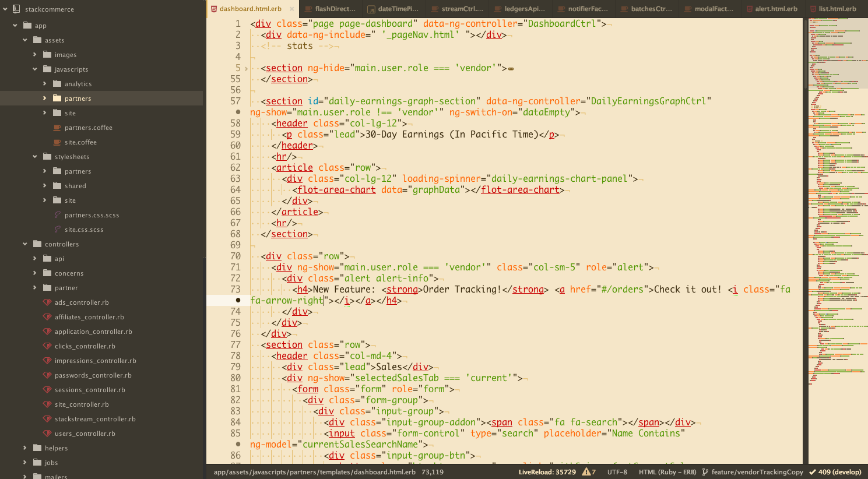Click the partners.coffee file's coffee cup icon
Screen dimensions: 868x479
pos(57,128)
